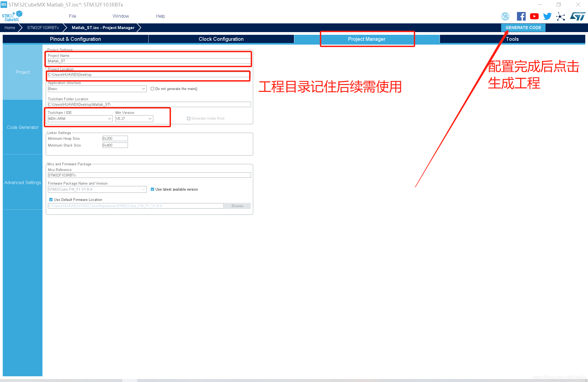This screenshot has width=588, height=382.
Task: Open the Twitter icon link
Action: [547, 16]
